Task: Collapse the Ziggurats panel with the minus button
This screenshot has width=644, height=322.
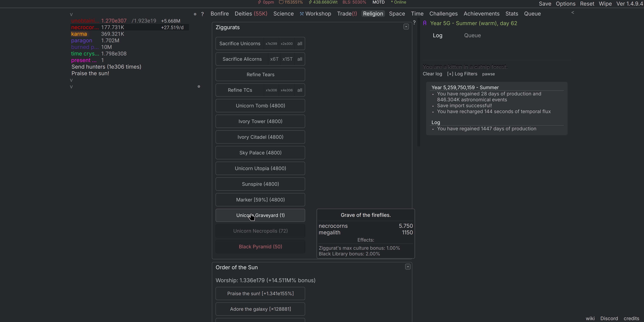Action: click(x=406, y=27)
